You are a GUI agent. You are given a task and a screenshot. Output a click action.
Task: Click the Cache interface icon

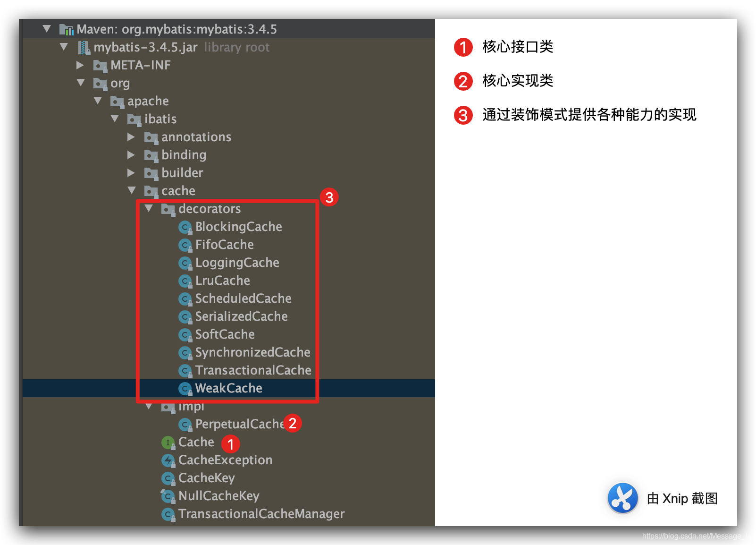[168, 443]
